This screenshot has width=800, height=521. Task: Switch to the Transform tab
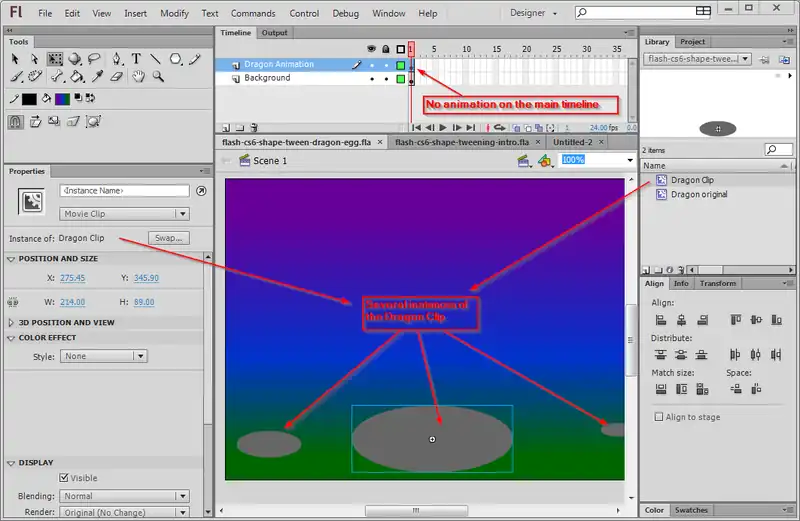[x=717, y=284]
